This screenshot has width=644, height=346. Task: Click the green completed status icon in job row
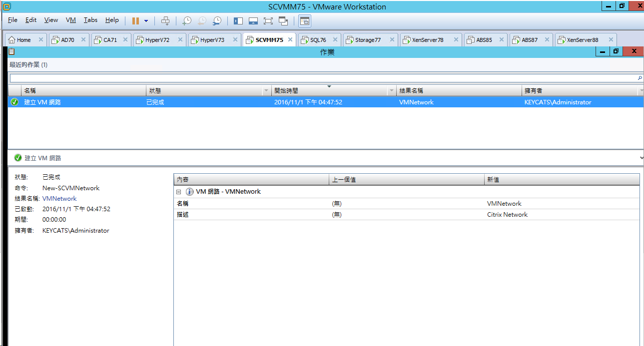[x=14, y=102]
